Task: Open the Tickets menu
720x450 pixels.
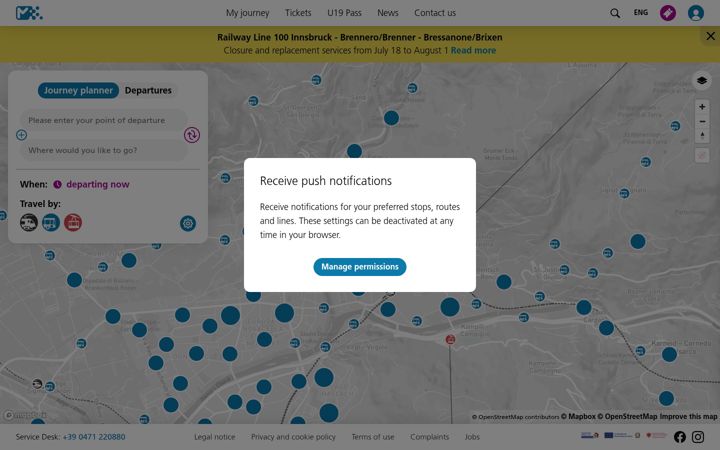Action: pyautogui.click(x=298, y=13)
